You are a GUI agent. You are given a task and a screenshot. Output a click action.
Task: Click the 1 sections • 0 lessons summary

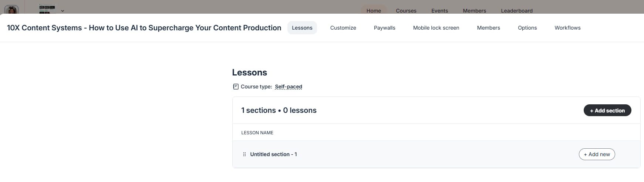coord(279,110)
